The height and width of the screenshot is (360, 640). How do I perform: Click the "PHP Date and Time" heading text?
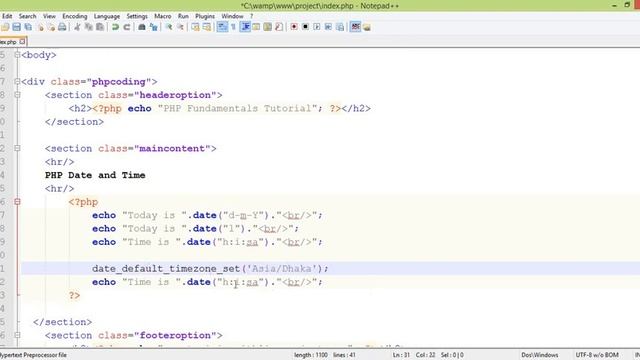coord(95,175)
